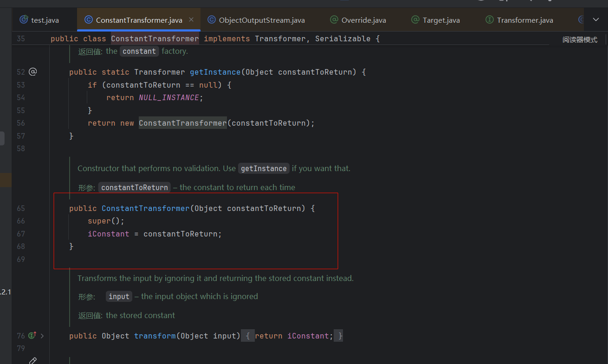Screen dimensions: 608x364
Task: Close the ConstantTransformer.java tab
Action: click(191, 20)
